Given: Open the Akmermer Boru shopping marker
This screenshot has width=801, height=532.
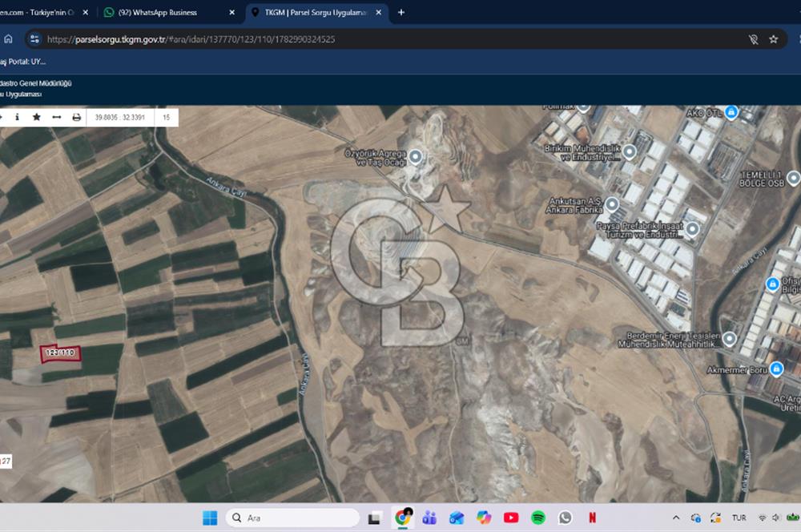Looking at the screenshot, I should click(x=776, y=369).
